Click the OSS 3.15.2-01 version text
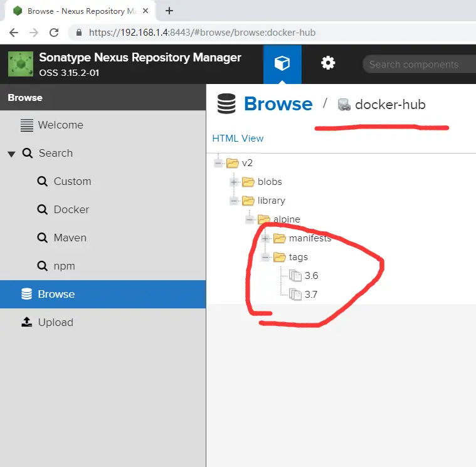476x467 pixels. [x=69, y=73]
